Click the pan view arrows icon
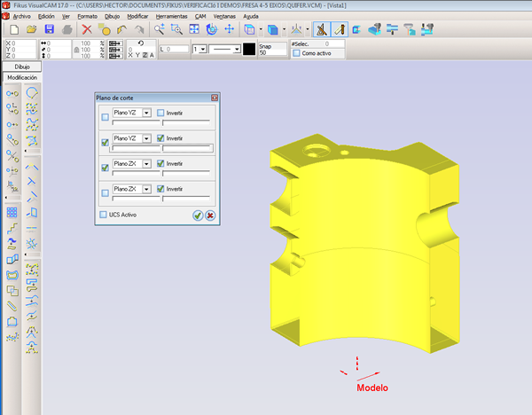The width and height of the screenshot is (532, 415). (227, 29)
